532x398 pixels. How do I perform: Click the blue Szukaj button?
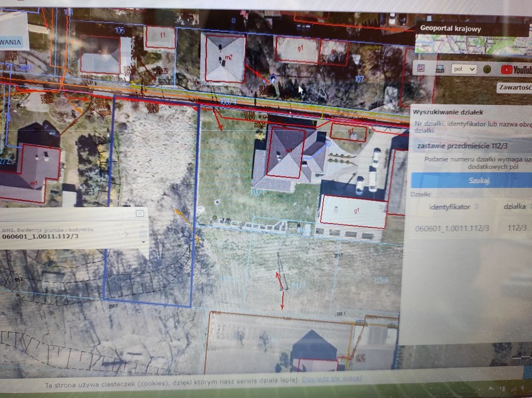point(471,180)
